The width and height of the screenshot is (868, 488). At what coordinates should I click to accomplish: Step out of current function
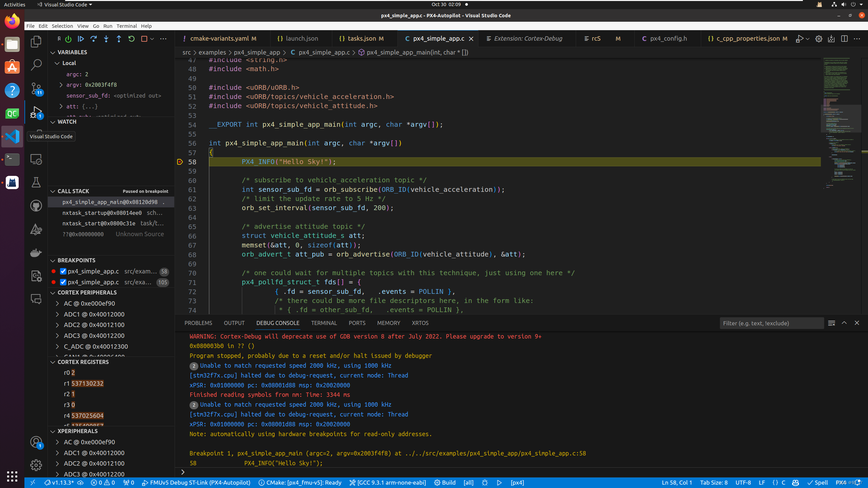(119, 39)
